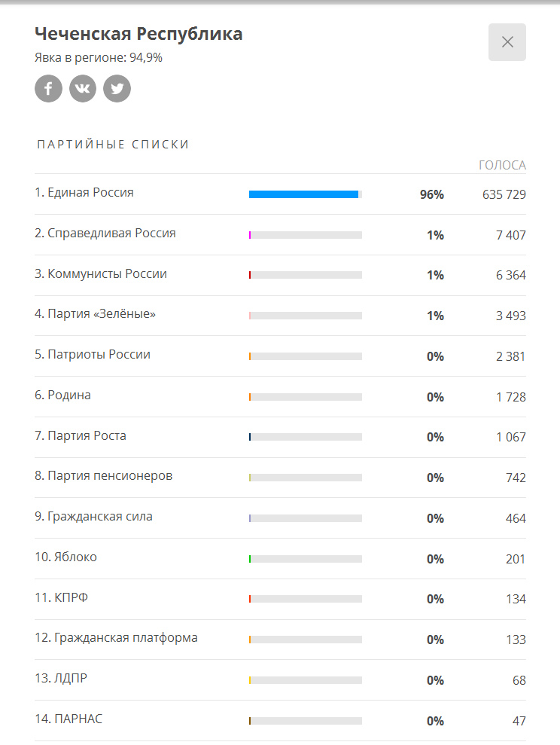Click the ГОЛОСА column header
This screenshot has height=745, width=560.
pyautogui.click(x=502, y=166)
